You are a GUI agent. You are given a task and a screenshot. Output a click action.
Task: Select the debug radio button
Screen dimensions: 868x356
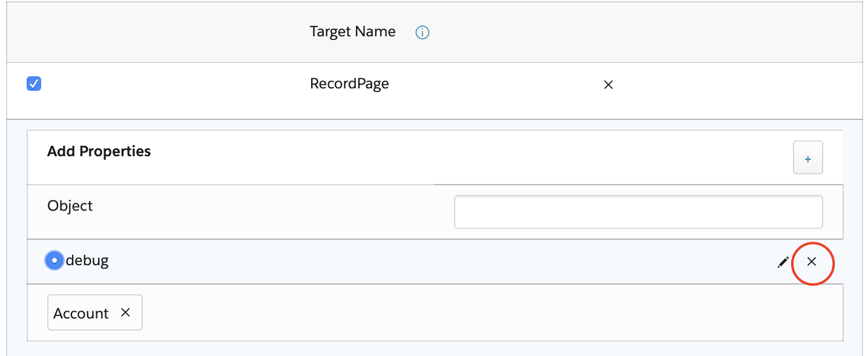coord(54,261)
